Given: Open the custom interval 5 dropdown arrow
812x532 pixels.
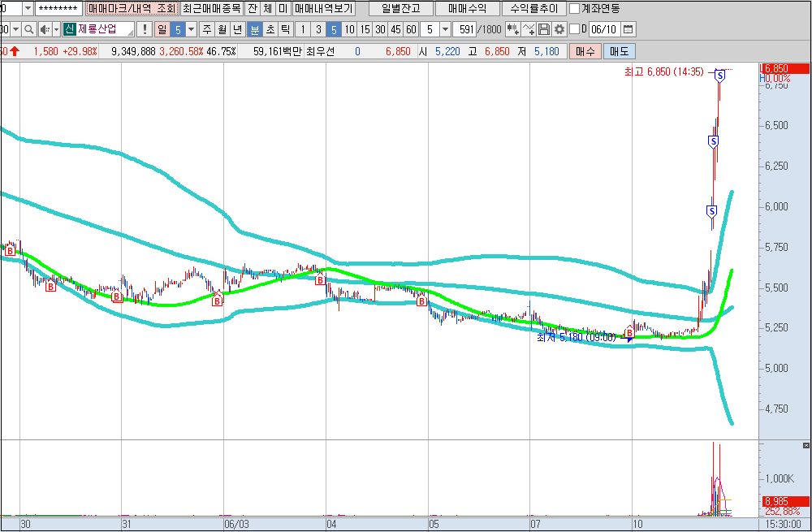Looking at the screenshot, I should [445, 29].
